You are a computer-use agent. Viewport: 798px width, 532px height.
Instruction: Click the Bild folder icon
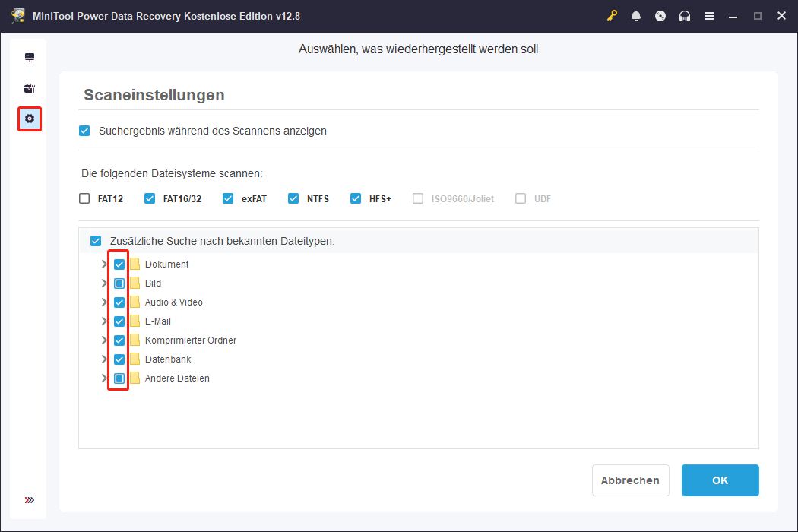[x=135, y=283]
